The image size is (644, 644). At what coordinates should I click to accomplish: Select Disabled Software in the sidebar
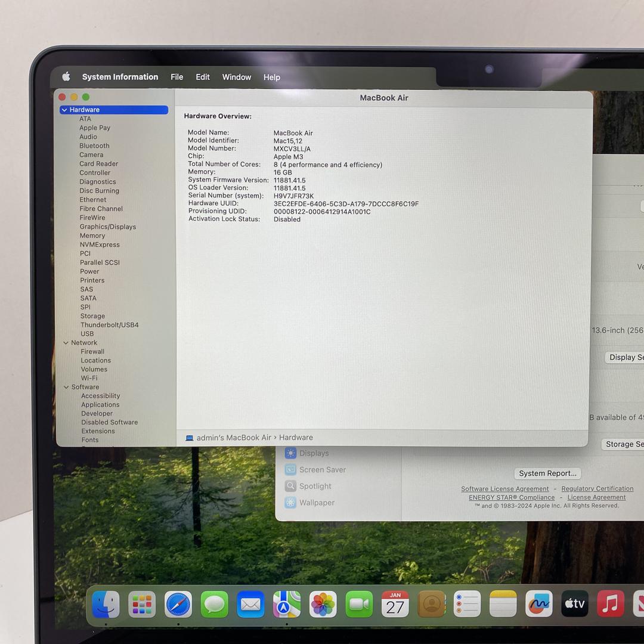(110, 422)
